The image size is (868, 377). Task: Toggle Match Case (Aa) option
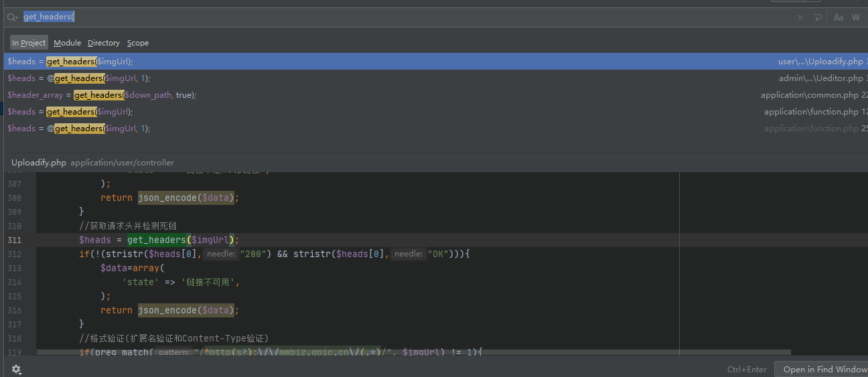(x=838, y=17)
